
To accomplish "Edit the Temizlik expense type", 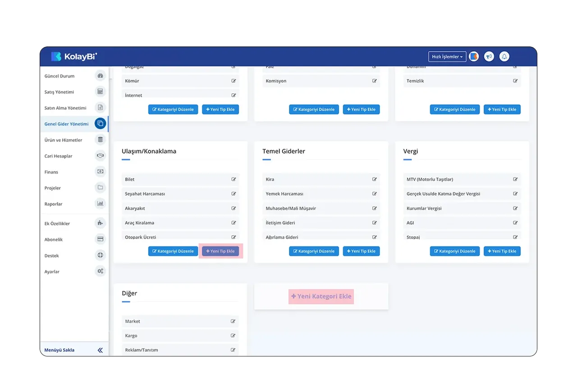I will point(515,81).
